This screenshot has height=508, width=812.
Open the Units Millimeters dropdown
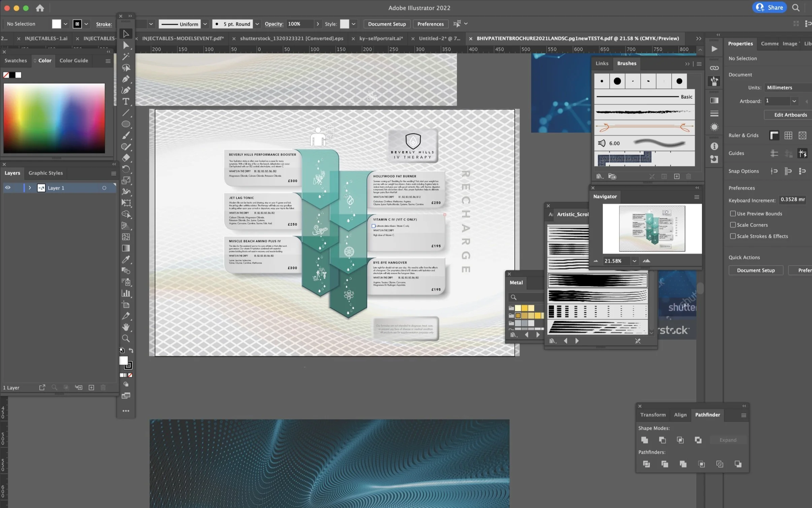click(x=788, y=87)
